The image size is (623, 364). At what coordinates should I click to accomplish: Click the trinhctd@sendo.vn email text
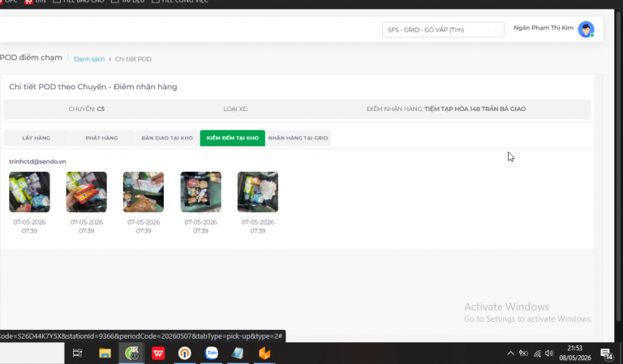pyautogui.click(x=37, y=161)
